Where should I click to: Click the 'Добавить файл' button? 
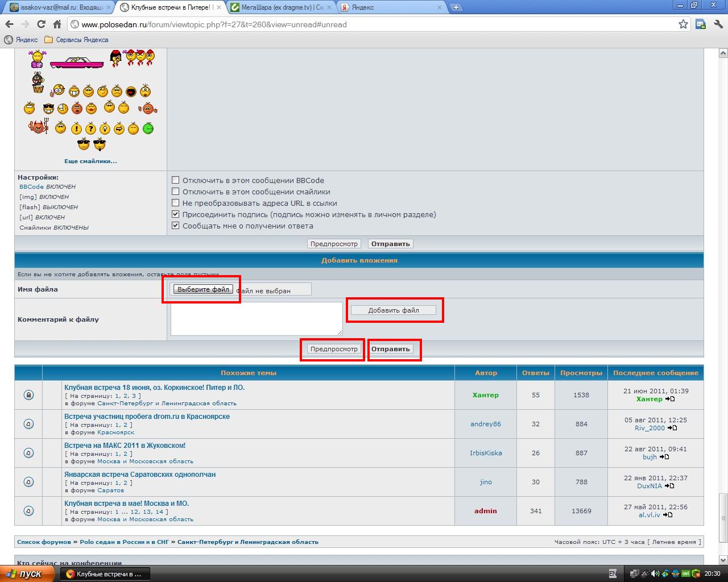click(394, 310)
